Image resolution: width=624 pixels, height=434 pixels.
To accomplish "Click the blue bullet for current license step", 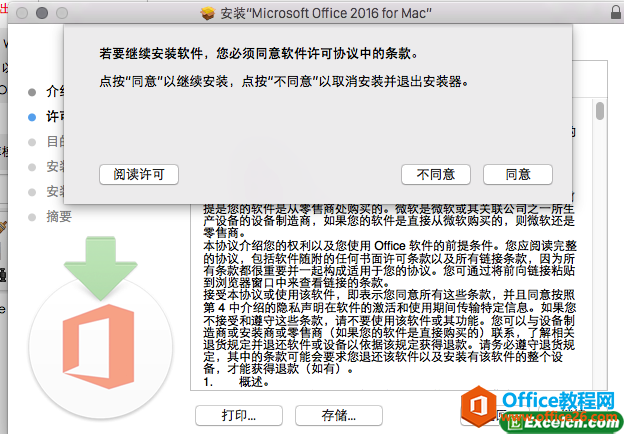I will [32, 117].
